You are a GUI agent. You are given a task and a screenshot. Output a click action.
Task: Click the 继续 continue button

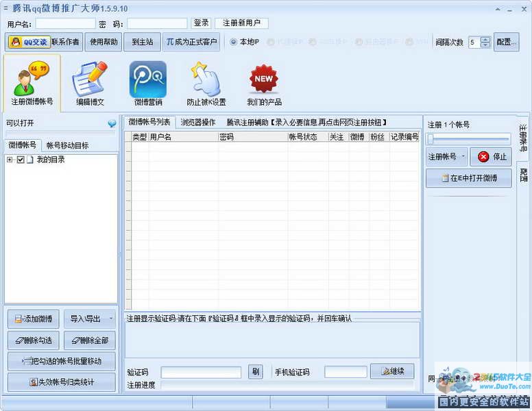392,371
